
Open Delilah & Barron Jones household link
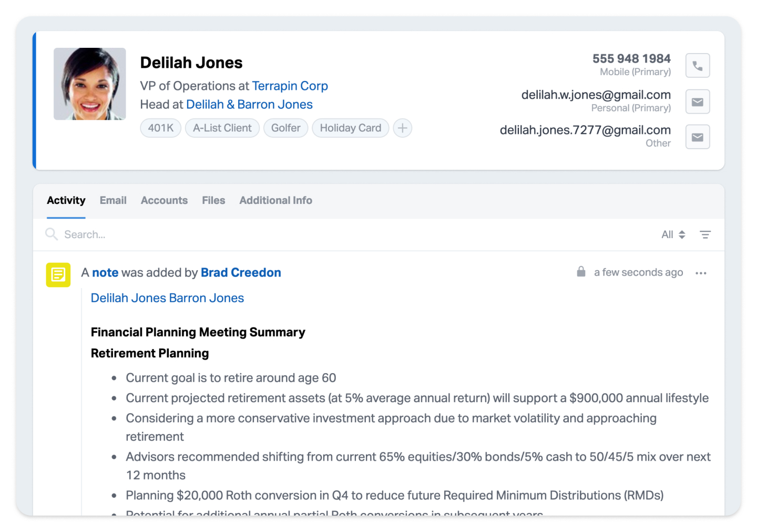pos(249,105)
